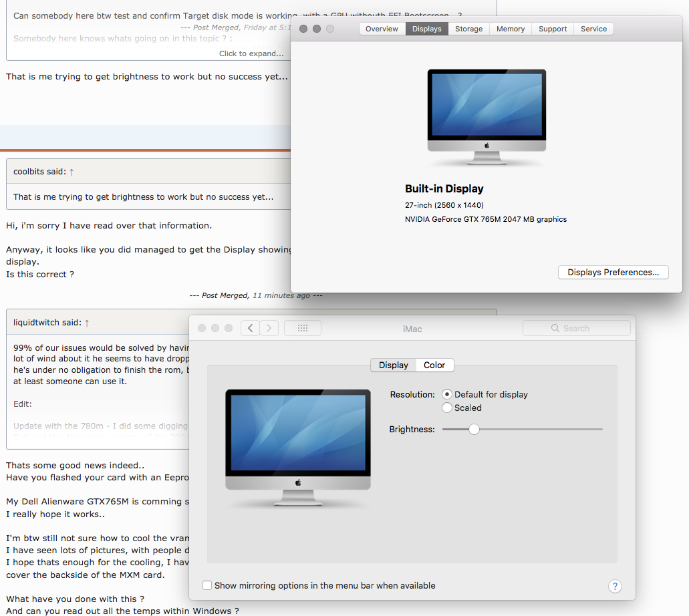Viewport: 689px width, 616px height.
Task: Go back in the iMac preferences window
Action: click(250, 328)
